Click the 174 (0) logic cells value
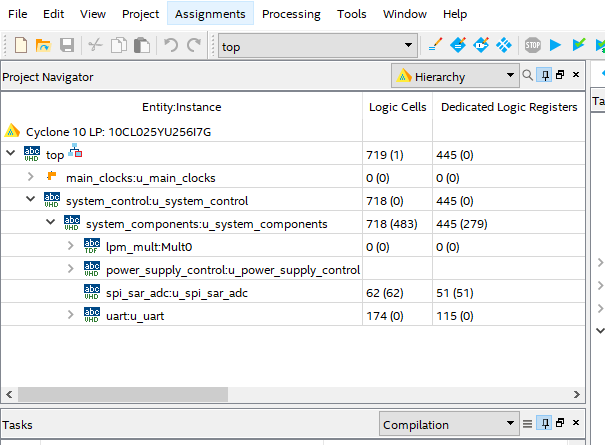 [385, 316]
